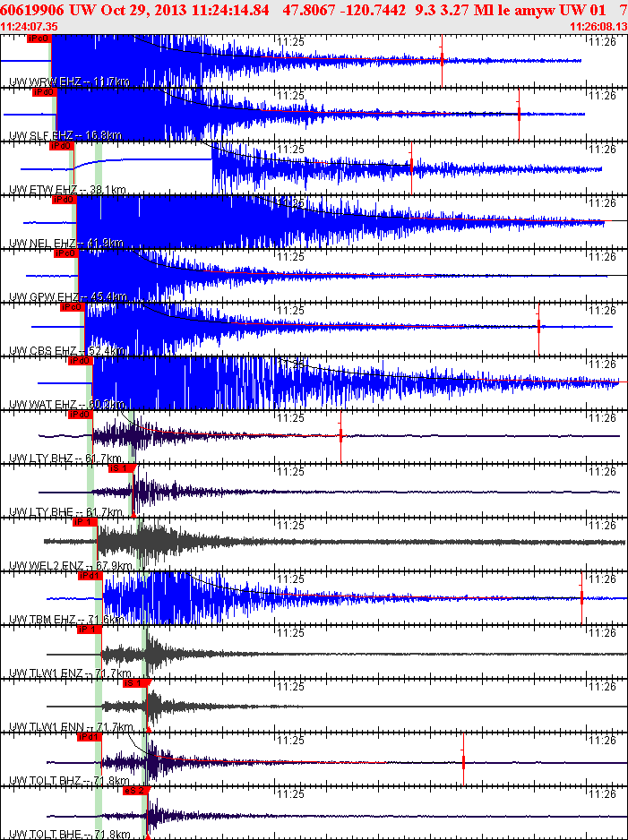
Task: Click the 11:26 time tick on WEL2 ENZ trace
Action: click(x=602, y=525)
